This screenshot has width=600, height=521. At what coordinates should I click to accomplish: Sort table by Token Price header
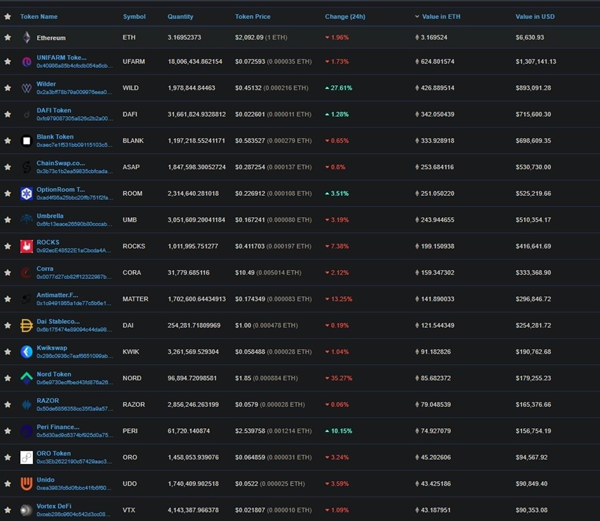(253, 16)
